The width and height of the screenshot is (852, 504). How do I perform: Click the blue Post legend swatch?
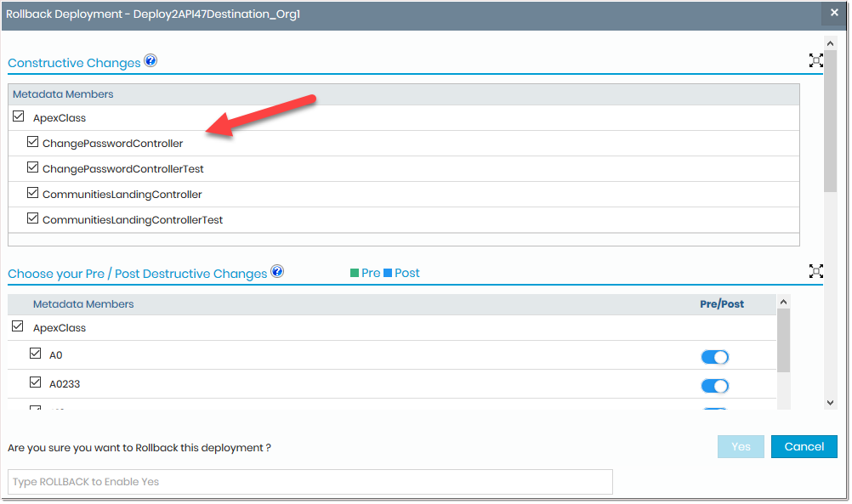tap(388, 273)
